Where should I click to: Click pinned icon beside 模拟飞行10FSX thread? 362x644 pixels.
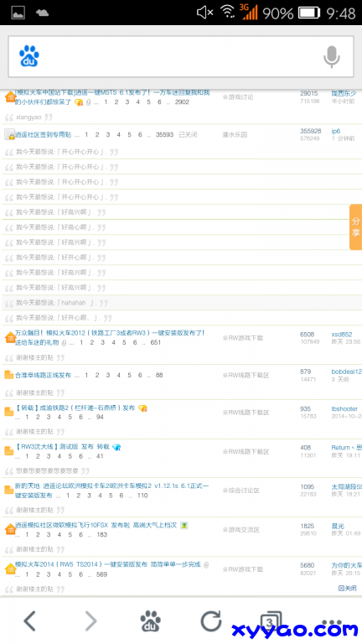(10, 529)
